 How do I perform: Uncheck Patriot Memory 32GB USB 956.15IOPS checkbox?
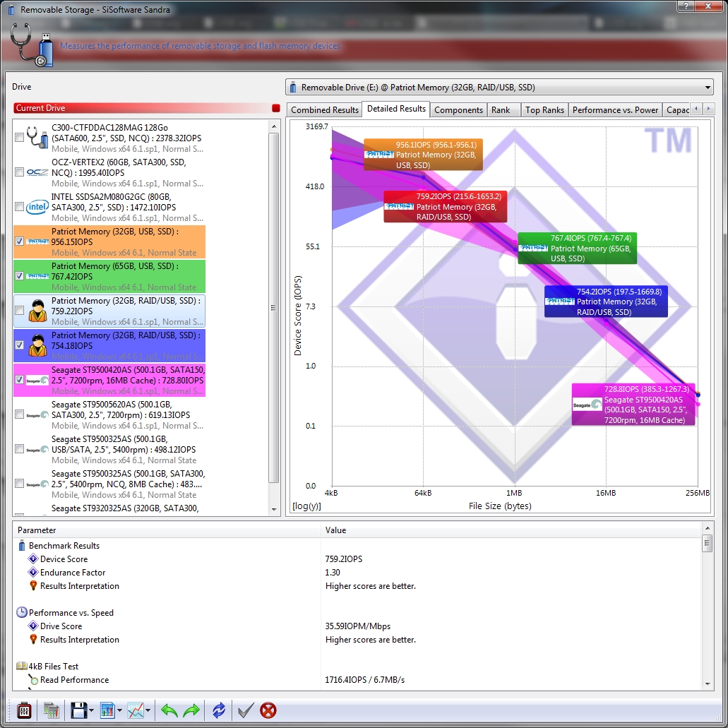(20, 241)
